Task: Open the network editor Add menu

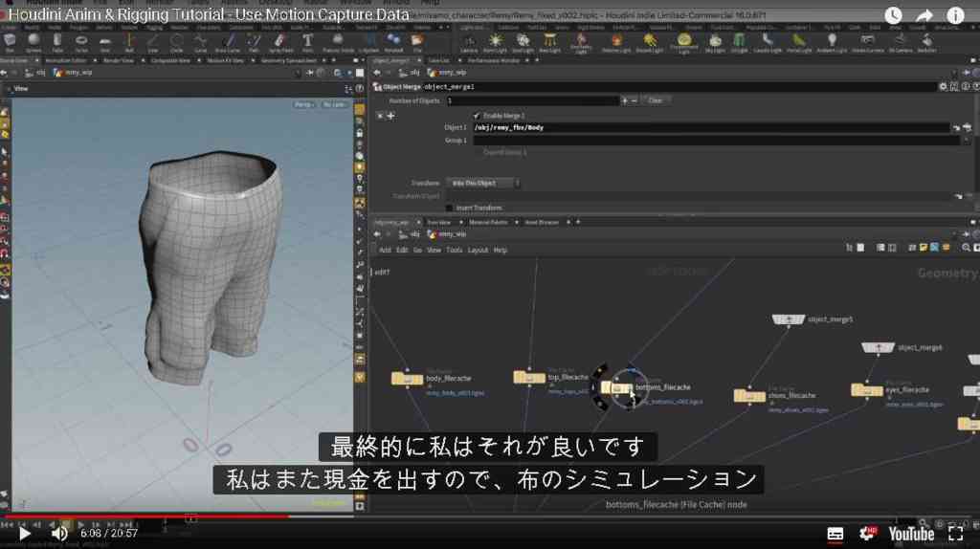Action: [385, 250]
